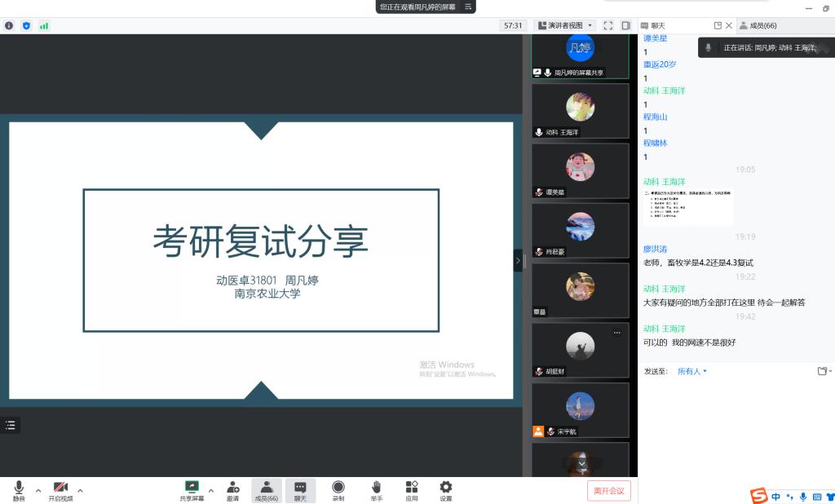Expand video options arrow beside camera
The image size is (835, 504).
coord(80,491)
